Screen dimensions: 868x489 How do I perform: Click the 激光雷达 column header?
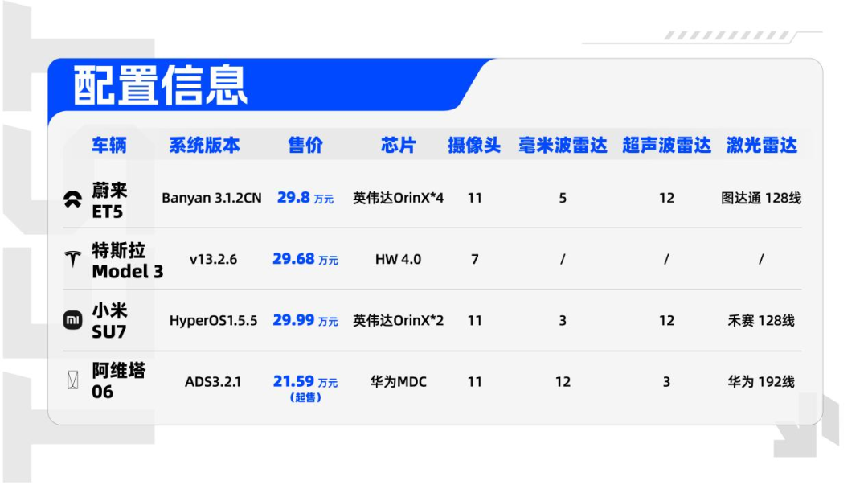[x=761, y=146]
